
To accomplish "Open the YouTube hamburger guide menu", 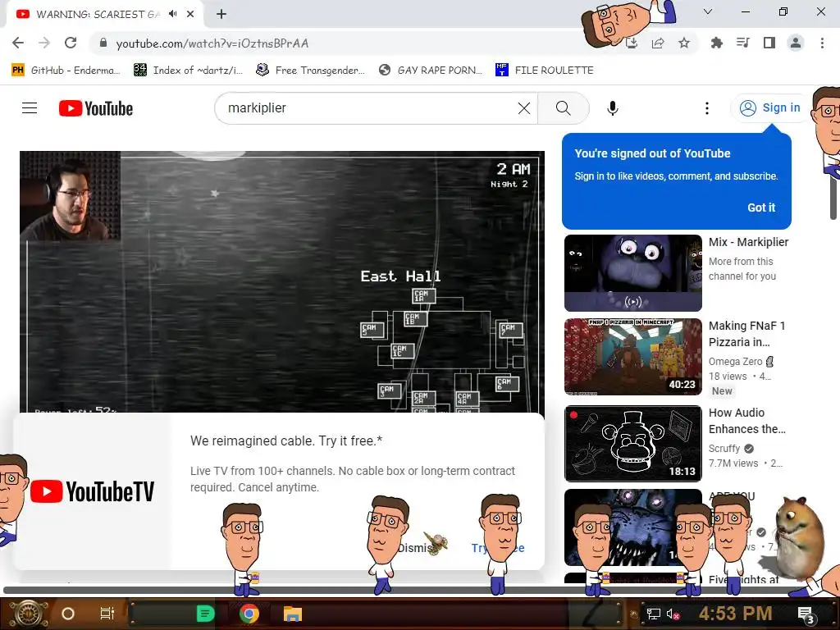I will (x=30, y=108).
